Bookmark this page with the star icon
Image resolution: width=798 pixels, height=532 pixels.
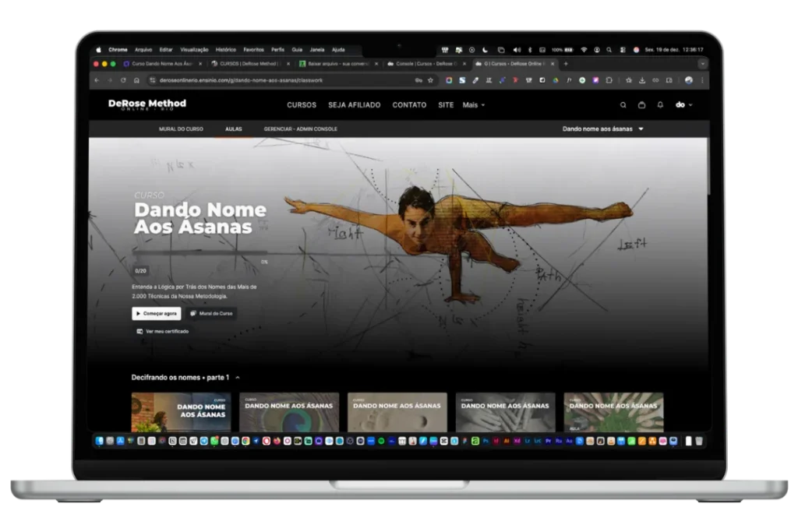[430, 80]
